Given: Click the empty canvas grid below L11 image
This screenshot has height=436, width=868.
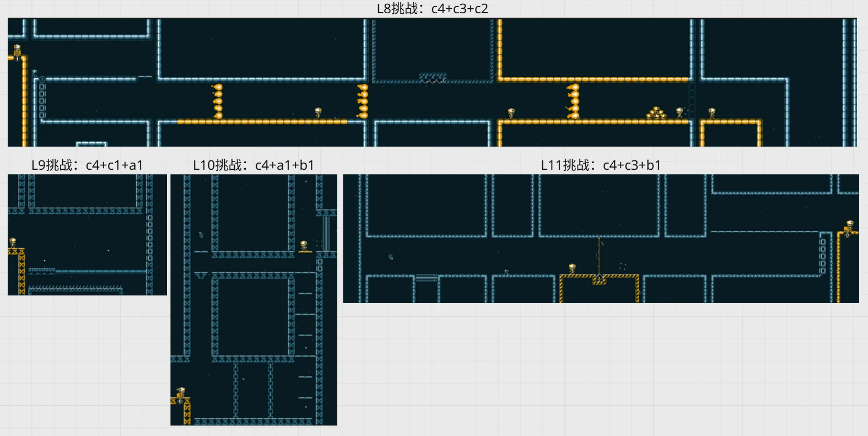Looking at the screenshot, I should click(601, 369).
